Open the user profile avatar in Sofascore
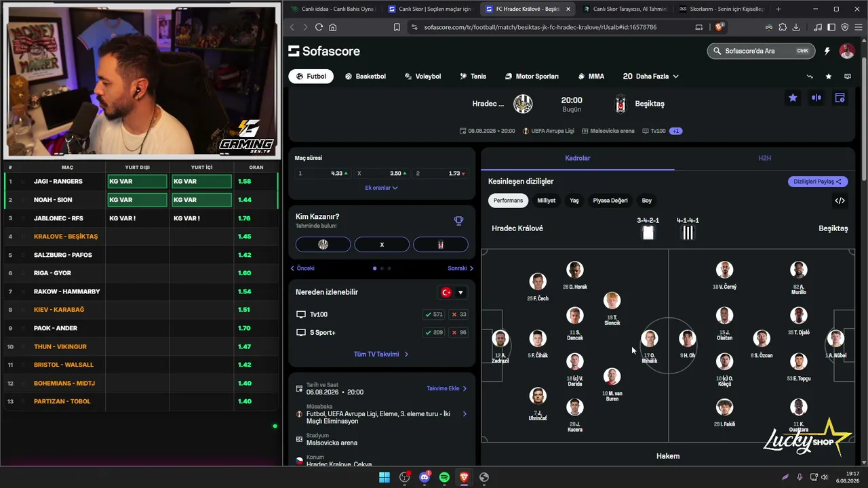Image resolution: width=868 pixels, height=488 pixels. pos(846,51)
